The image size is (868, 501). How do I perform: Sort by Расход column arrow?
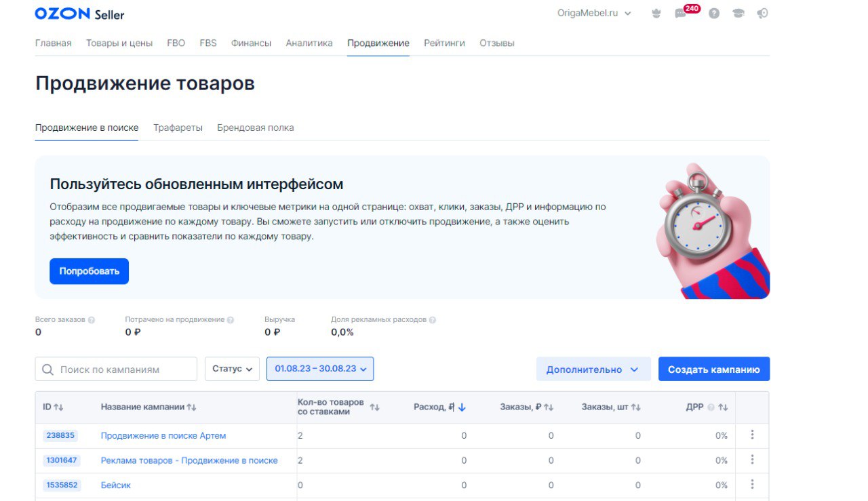(x=462, y=407)
